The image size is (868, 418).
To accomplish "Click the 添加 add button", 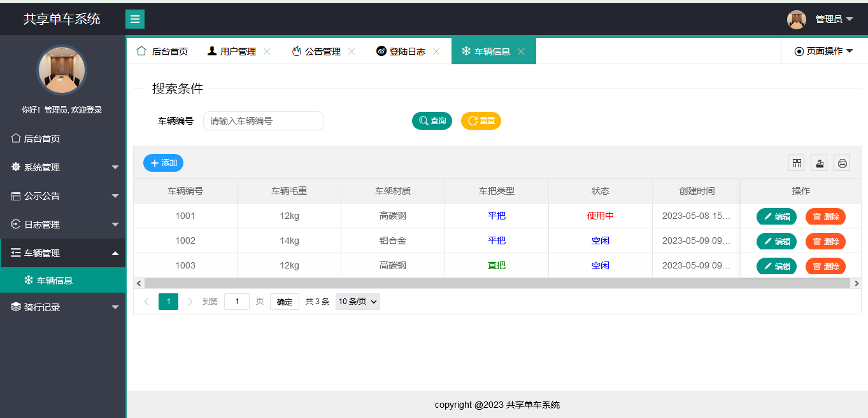I will click(163, 163).
